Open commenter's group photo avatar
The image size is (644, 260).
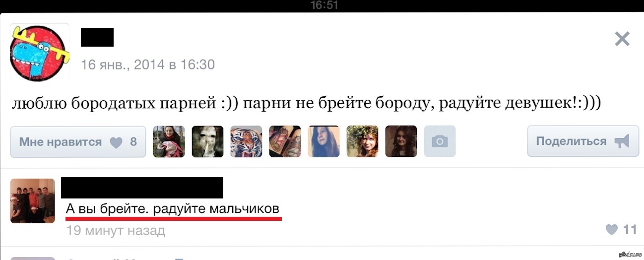coord(32,201)
